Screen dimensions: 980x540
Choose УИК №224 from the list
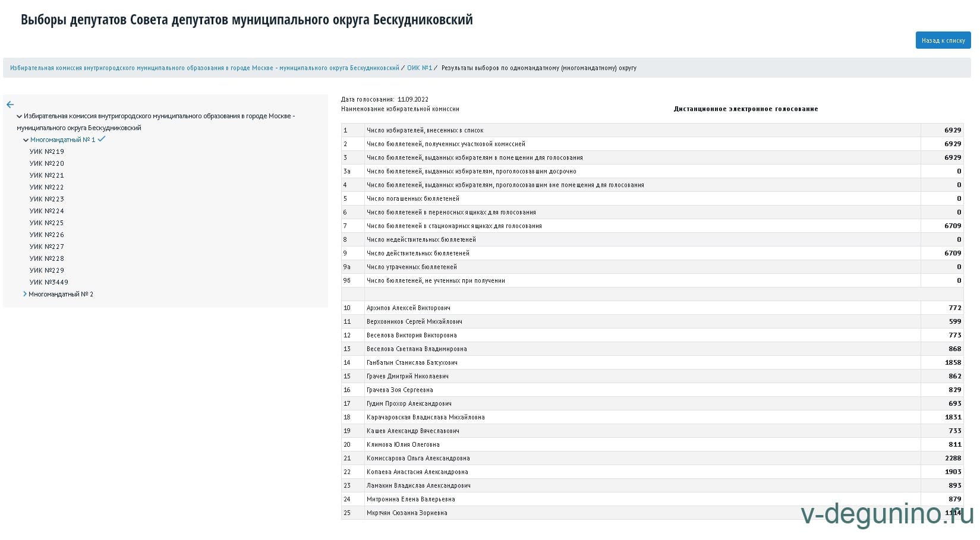pyautogui.click(x=47, y=211)
